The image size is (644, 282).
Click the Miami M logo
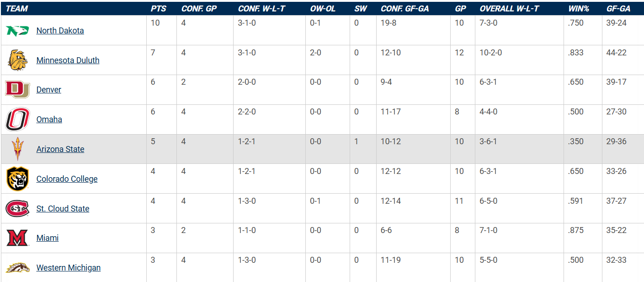click(x=17, y=238)
